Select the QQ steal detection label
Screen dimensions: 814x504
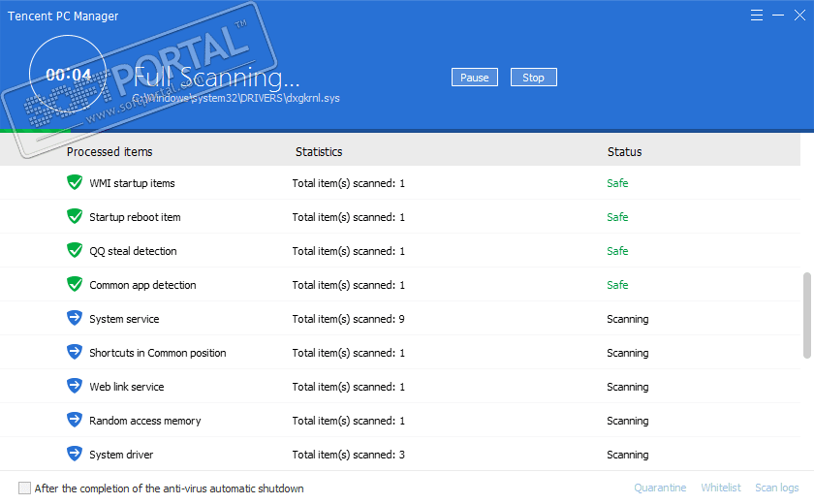click(133, 251)
